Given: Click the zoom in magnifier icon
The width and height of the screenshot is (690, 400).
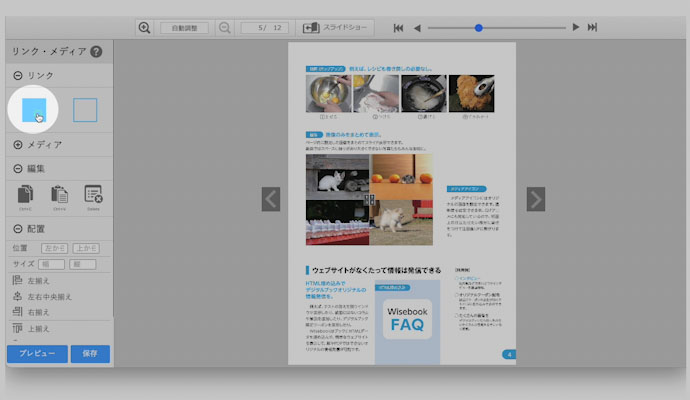Looking at the screenshot, I should pyautogui.click(x=145, y=28).
